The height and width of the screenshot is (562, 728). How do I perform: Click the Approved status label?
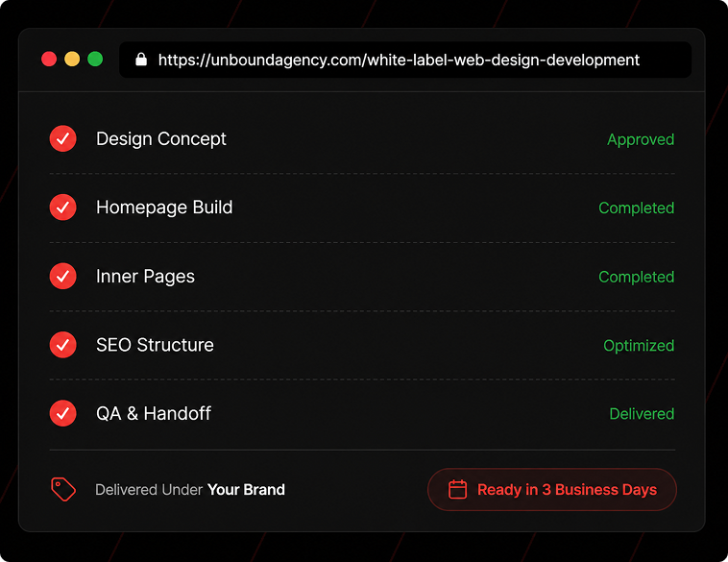641,139
